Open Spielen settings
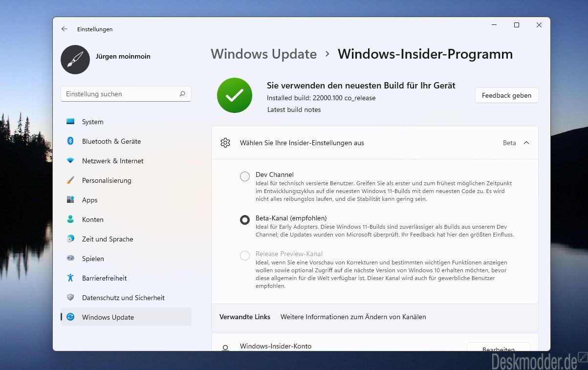Screen dimensions: 588x370 point(126,259)
